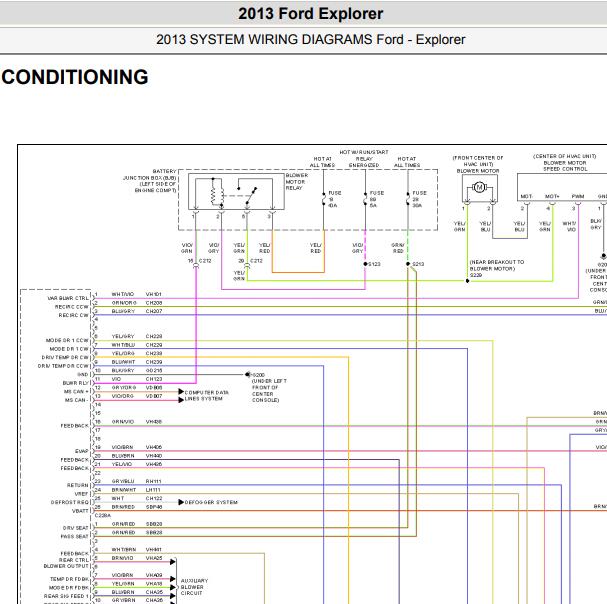
Task: Click '(NEAR BREAKOUT TO BLOWER MOTOR)' note
Action: coord(497,265)
